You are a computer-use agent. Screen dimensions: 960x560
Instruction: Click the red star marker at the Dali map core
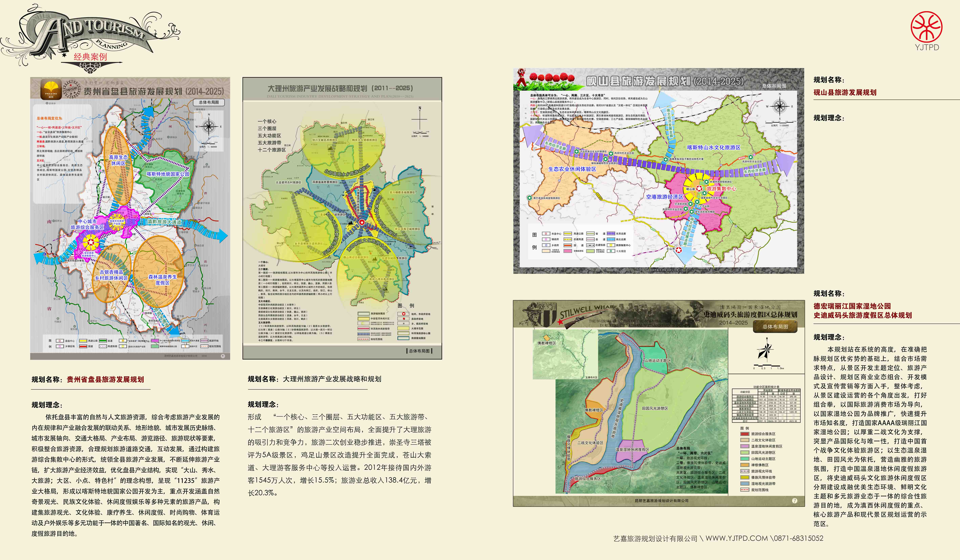tap(362, 222)
